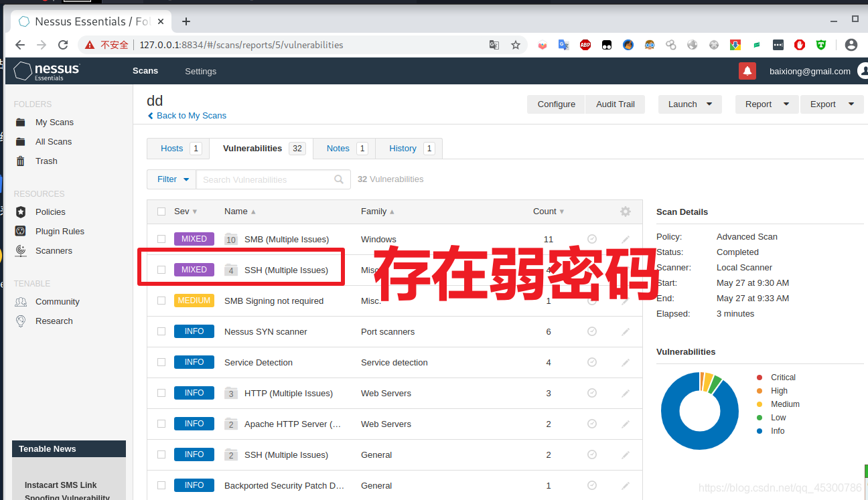Open SMB Signing not required vulnerability
The width and height of the screenshot is (868, 500).
[x=274, y=301]
